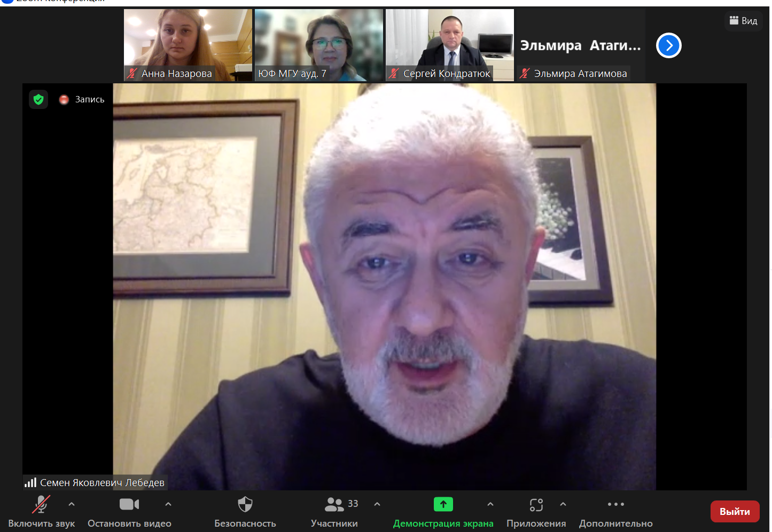Expand audio options arrow next to microphone
The image size is (772, 532).
pos(72,504)
